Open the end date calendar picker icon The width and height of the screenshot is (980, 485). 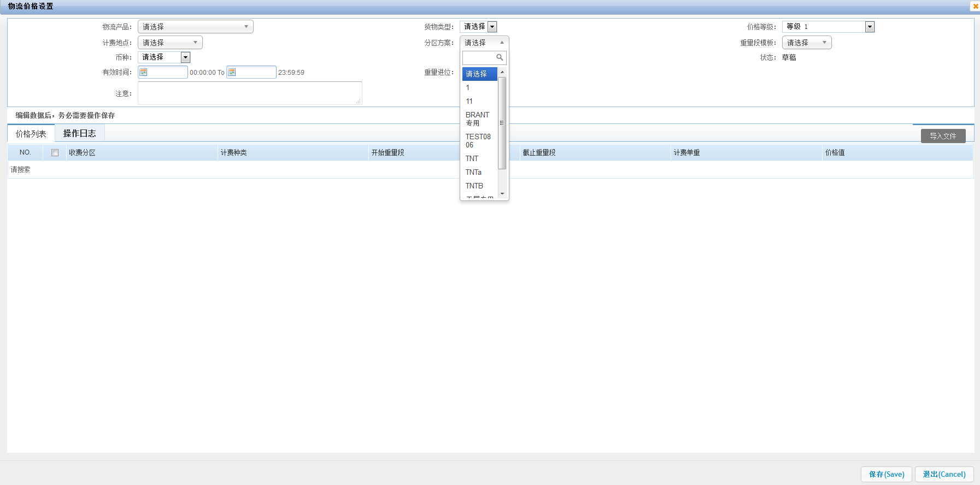[x=232, y=72]
